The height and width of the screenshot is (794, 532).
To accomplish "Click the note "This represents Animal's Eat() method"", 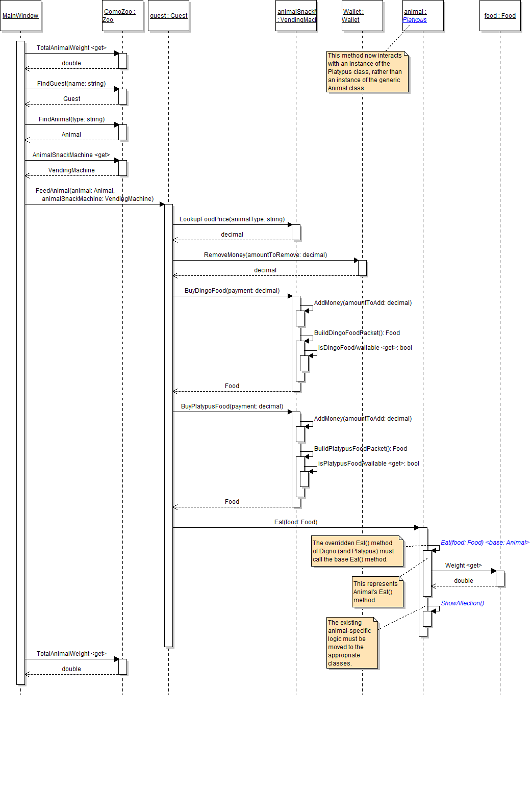I will (x=377, y=592).
